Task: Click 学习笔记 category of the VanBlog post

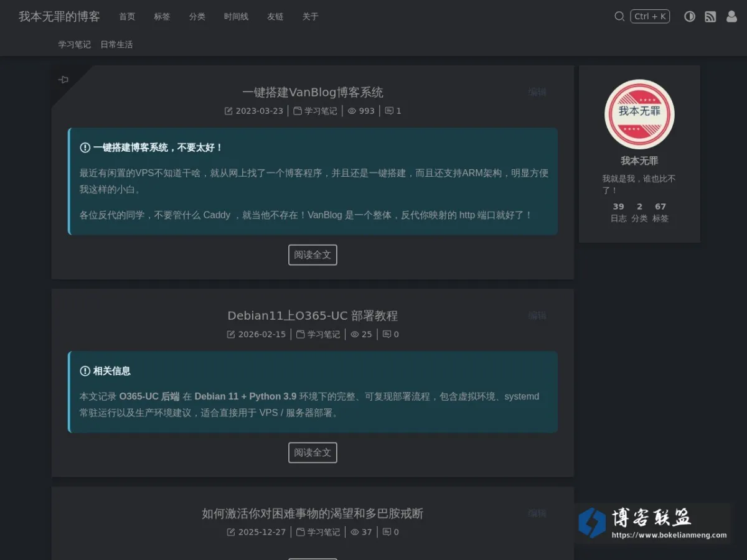Action: 321,111
